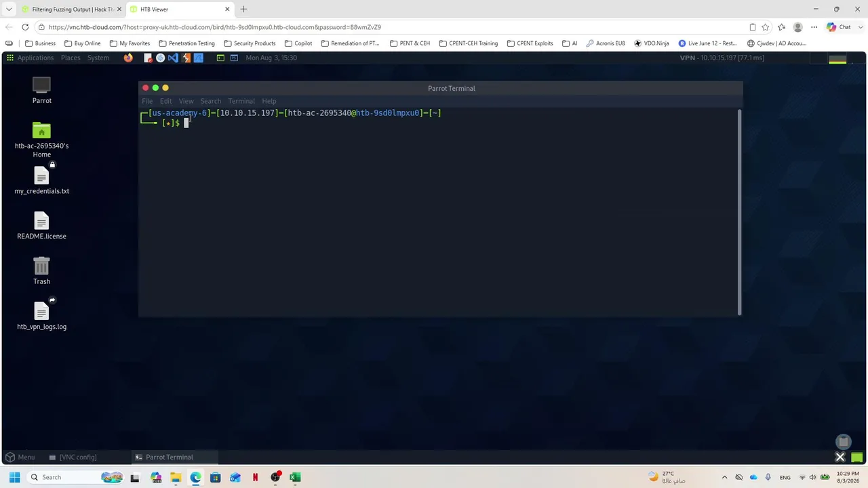Image resolution: width=868 pixels, height=488 pixels.
Task: Open the Parrot Menu button in bottom panel
Action: point(20,457)
